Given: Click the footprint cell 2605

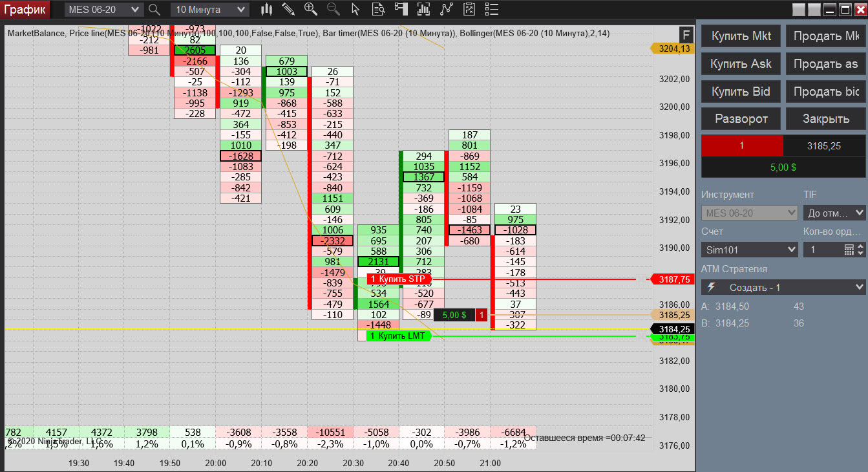Looking at the screenshot, I should click(x=195, y=50).
